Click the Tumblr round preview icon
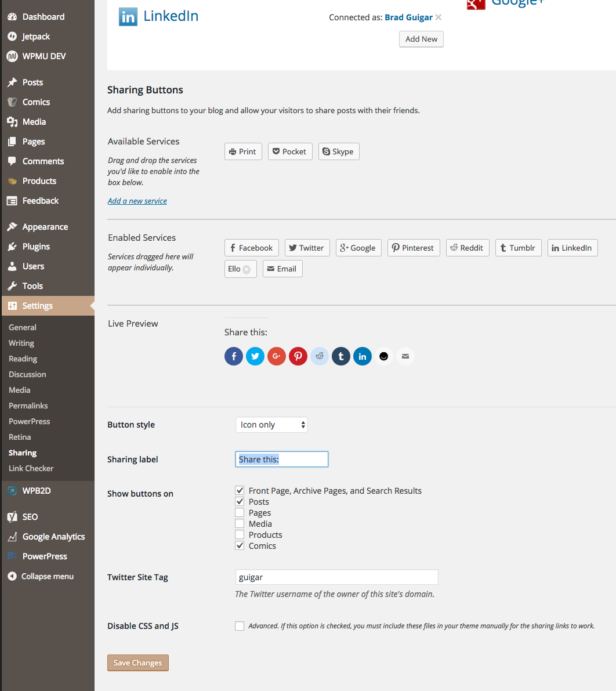Screen dimensions: 616x691 [341, 356]
